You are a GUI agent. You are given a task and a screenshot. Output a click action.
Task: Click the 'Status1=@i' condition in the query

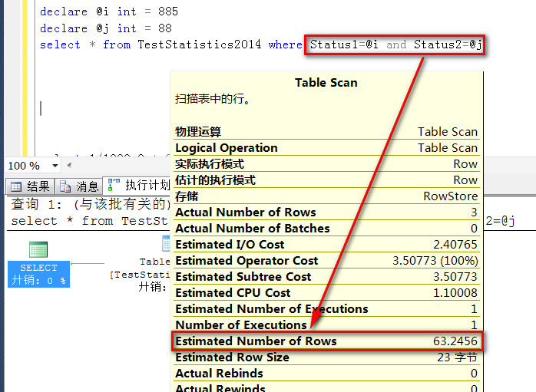pyautogui.click(x=344, y=44)
